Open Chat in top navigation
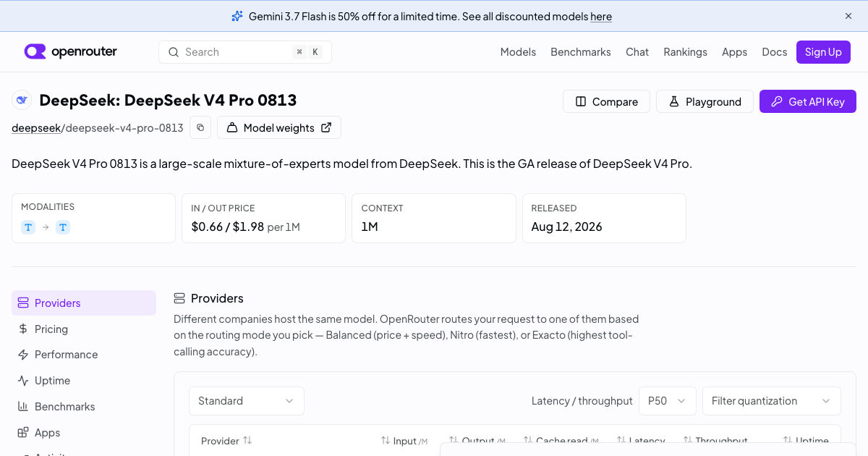The image size is (868, 456). click(x=637, y=52)
